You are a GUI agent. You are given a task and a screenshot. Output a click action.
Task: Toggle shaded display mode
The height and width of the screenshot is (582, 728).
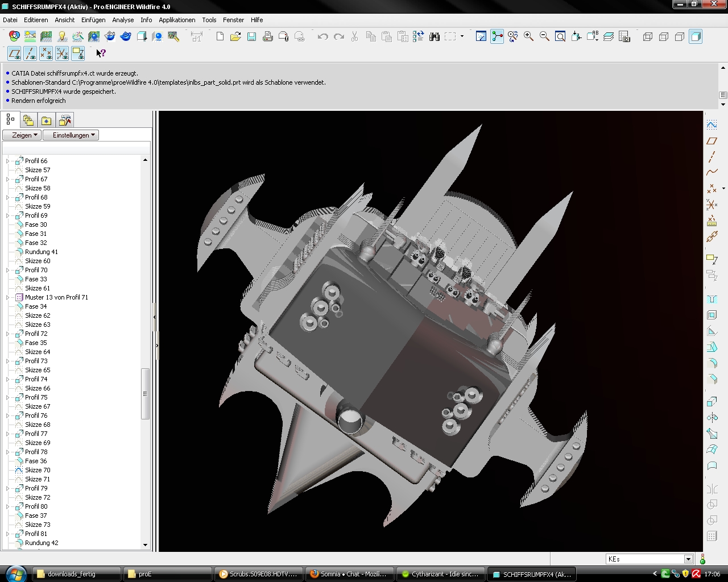coord(696,36)
